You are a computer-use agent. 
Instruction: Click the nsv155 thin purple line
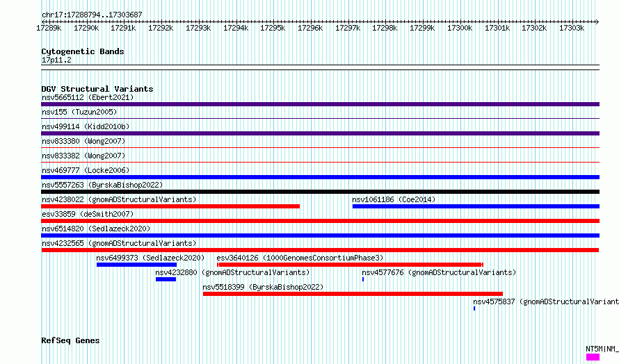[320, 119]
